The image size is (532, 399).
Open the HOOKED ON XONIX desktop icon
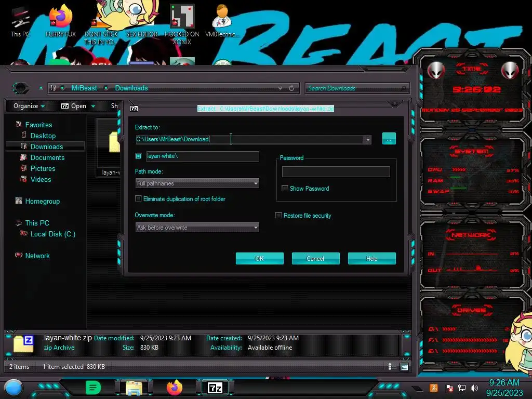(x=182, y=24)
